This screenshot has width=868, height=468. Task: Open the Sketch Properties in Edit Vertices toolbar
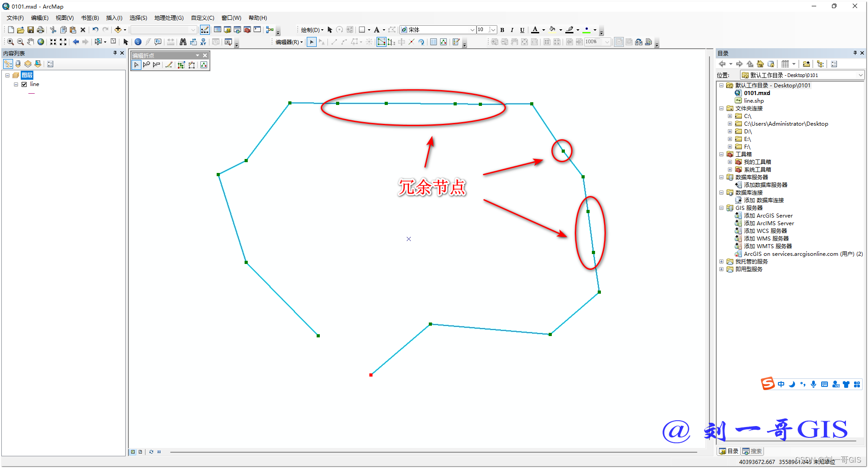pyautogui.click(x=204, y=64)
